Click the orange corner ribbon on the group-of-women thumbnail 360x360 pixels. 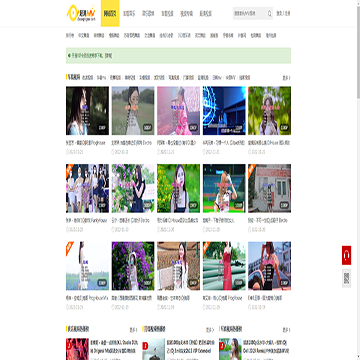[x=70, y=167]
